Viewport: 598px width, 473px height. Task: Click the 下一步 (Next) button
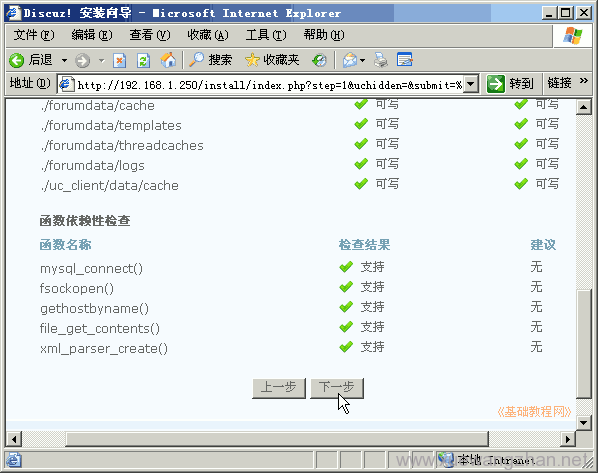point(337,388)
